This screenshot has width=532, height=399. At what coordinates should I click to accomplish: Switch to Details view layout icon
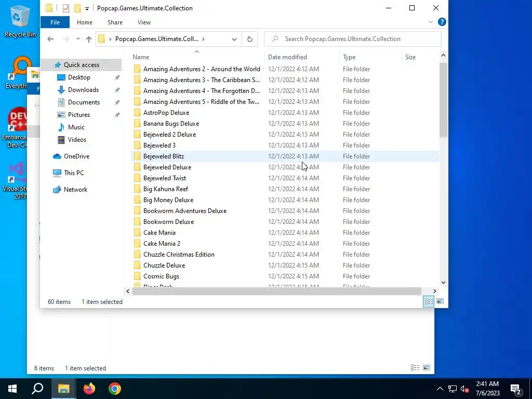pyautogui.click(x=429, y=301)
